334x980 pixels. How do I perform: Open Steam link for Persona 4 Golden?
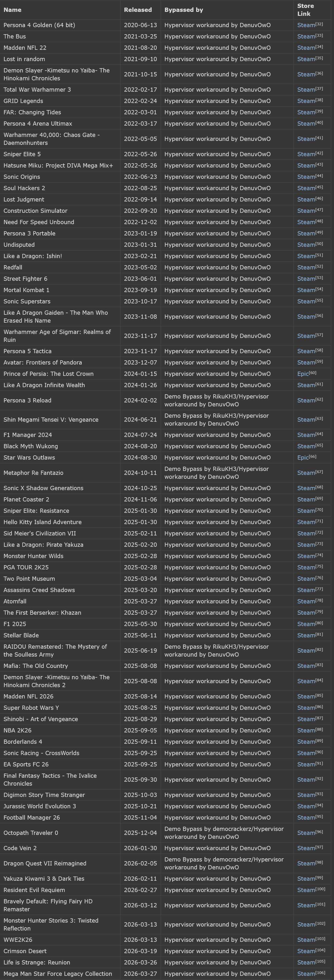pyautogui.click(x=306, y=25)
